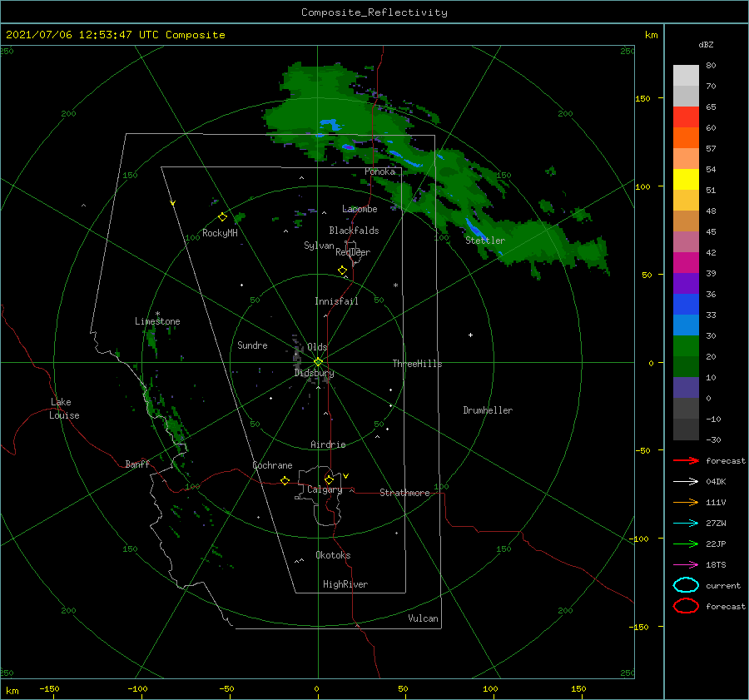Click the Sundre city label
This screenshot has height=700, width=749.
pyautogui.click(x=252, y=345)
